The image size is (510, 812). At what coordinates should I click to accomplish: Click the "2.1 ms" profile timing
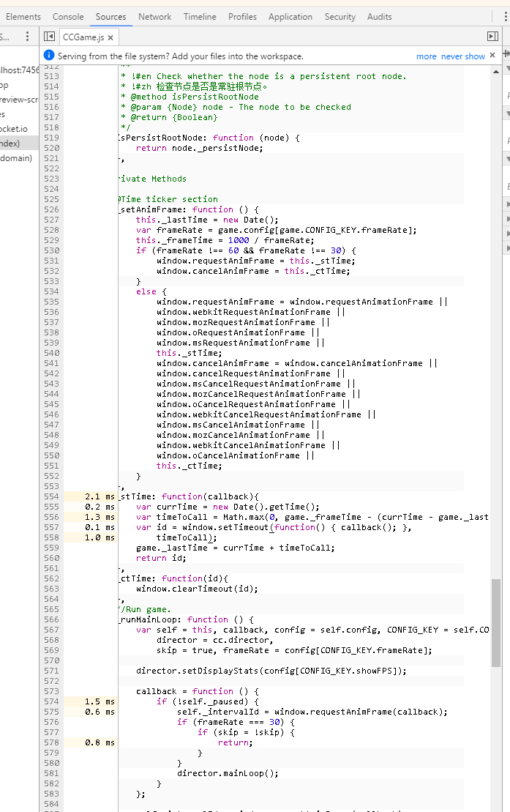pos(100,496)
